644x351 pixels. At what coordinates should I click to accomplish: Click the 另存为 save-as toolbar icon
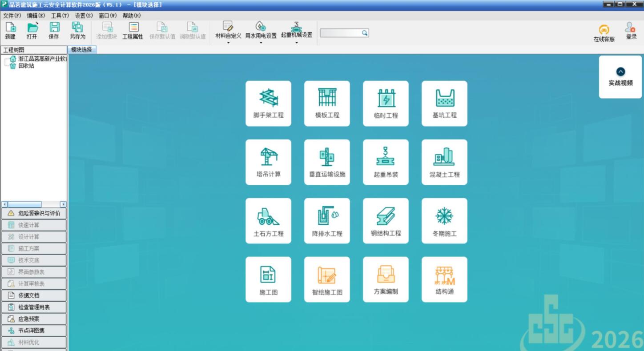tap(77, 31)
